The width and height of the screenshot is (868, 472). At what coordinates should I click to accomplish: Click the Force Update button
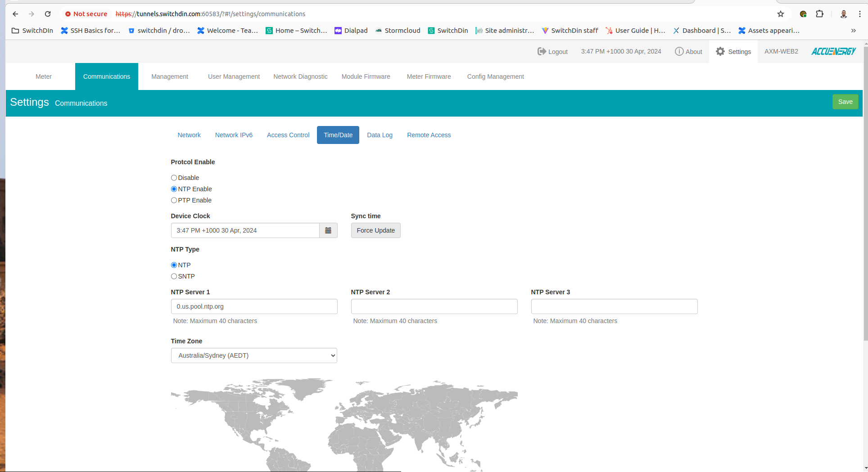tap(375, 230)
